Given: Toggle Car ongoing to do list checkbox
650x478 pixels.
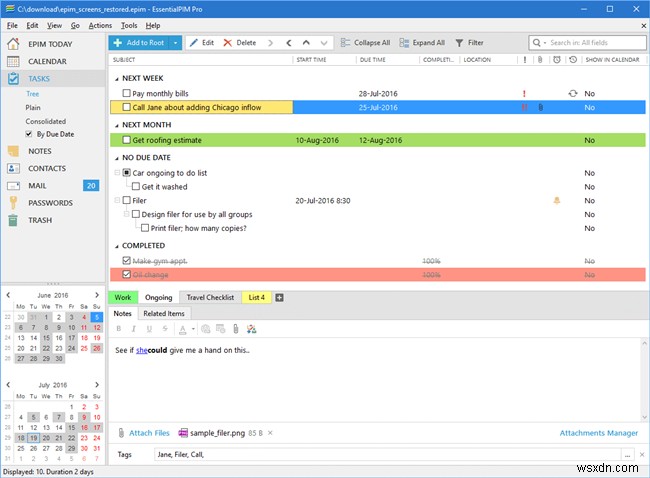Looking at the screenshot, I should pos(126,172).
